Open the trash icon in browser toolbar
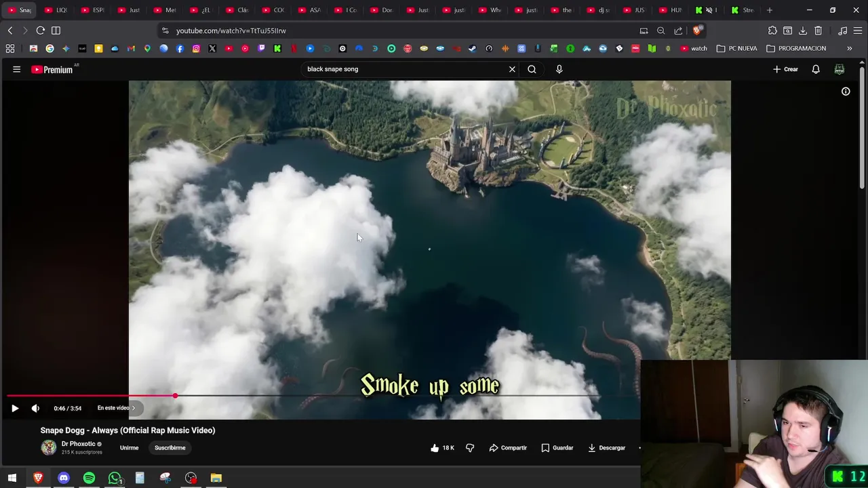Image resolution: width=868 pixels, height=488 pixels. click(x=818, y=30)
